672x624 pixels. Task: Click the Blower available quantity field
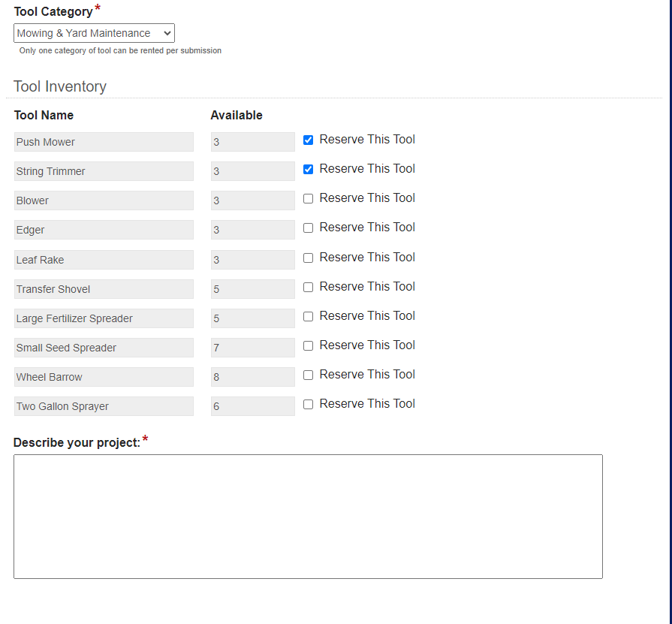pyautogui.click(x=253, y=200)
